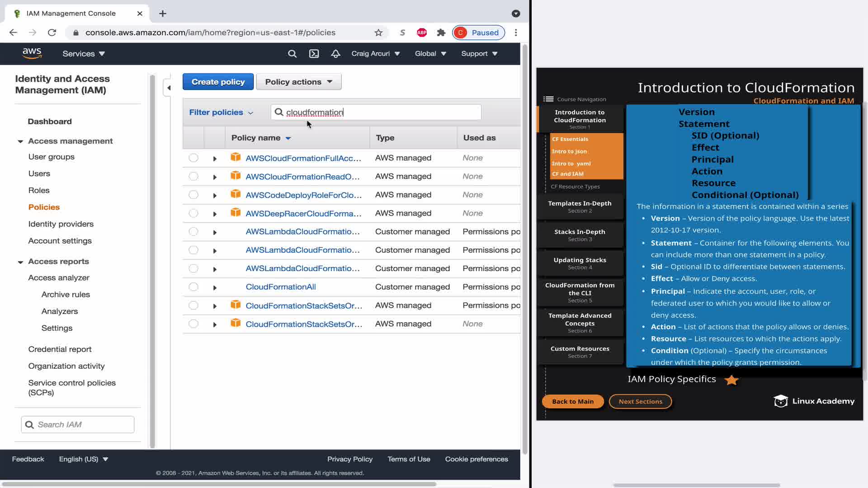Select radio button for CloudFormationAll policy
This screenshot has width=868, height=488.
193,287
